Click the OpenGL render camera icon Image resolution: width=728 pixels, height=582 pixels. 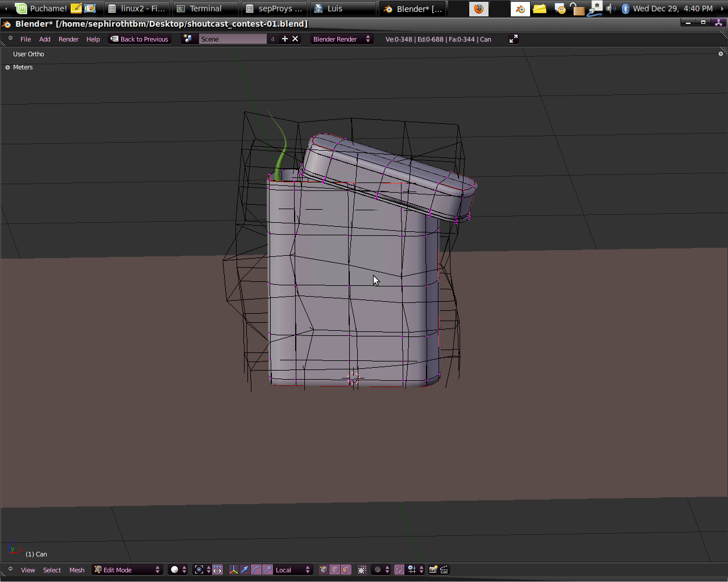[433, 569]
